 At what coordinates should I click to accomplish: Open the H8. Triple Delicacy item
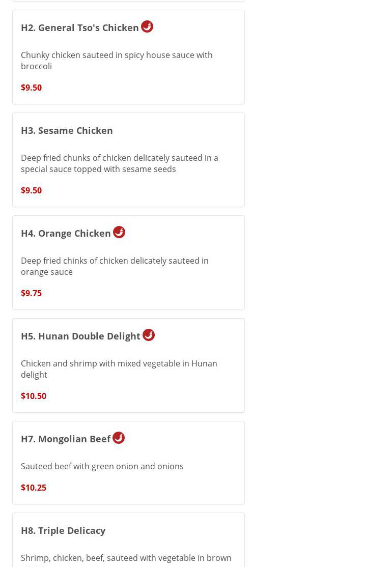[x=63, y=530]
